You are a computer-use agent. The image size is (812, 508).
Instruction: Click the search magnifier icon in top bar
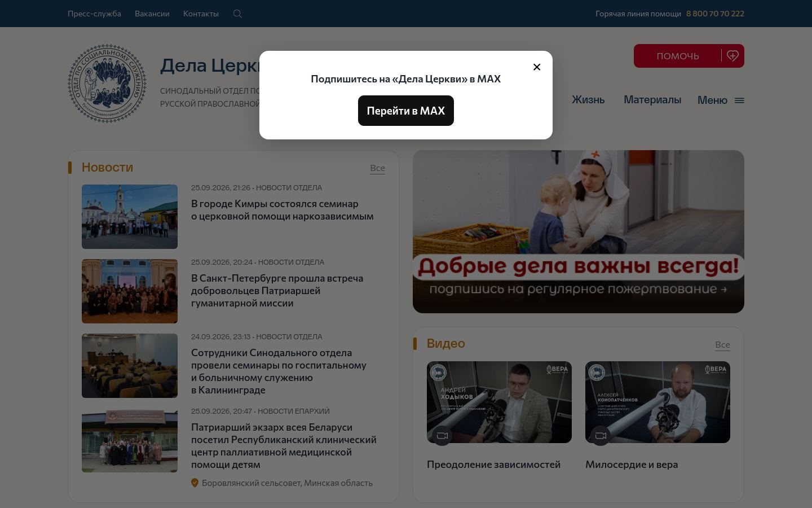tap(237, 14)
